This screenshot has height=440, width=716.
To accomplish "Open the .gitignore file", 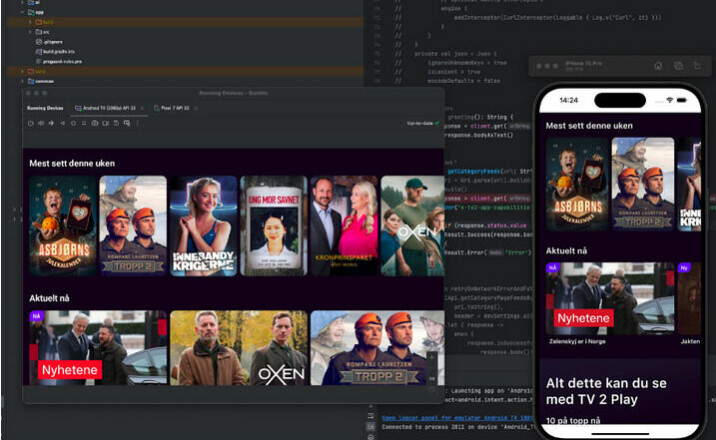I will (49, 42).
